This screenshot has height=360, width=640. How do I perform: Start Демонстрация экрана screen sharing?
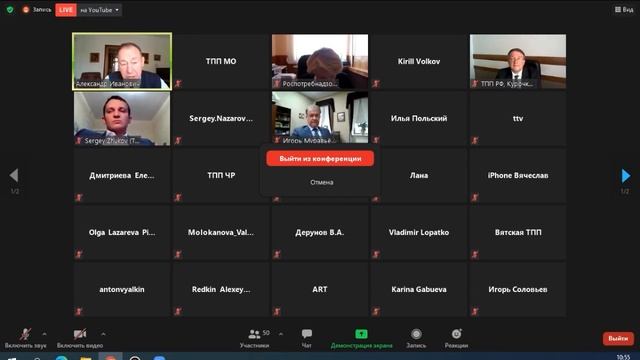point(361,338)
